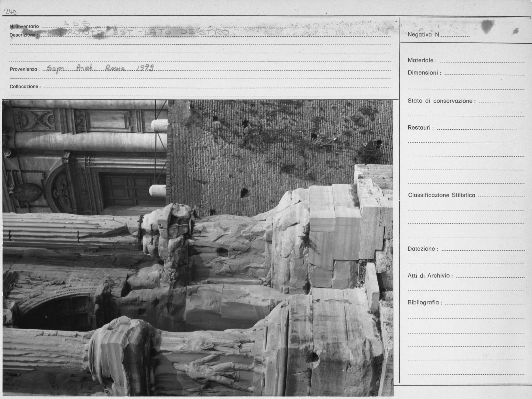The image size is (532, 399).
Task: Click the 'N. Inventario' label
Action: pyautogui.click(x=24, y=26)
